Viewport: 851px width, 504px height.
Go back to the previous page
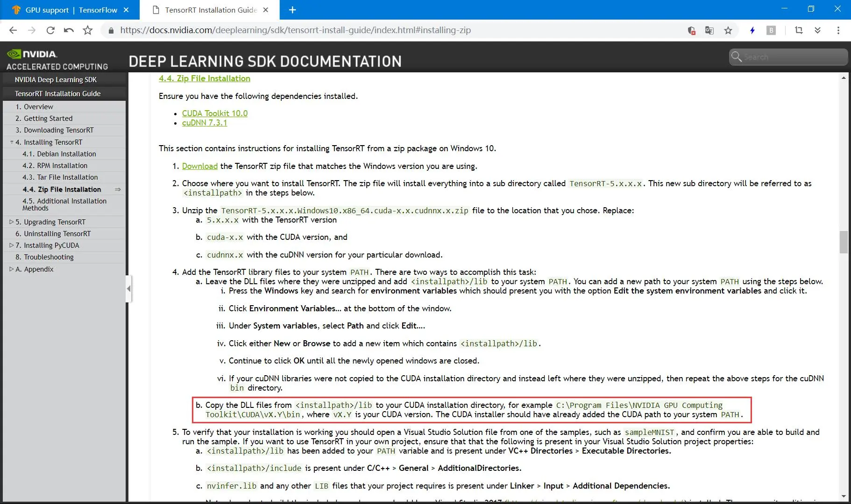coord(13,30)
